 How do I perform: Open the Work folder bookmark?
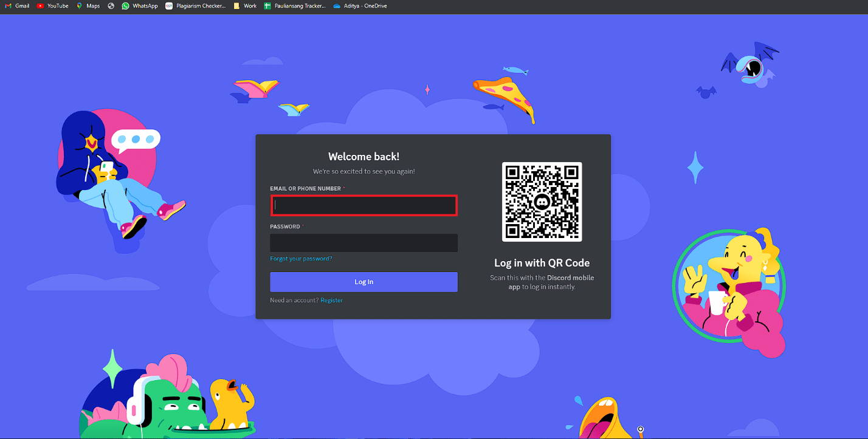(245, 5)
